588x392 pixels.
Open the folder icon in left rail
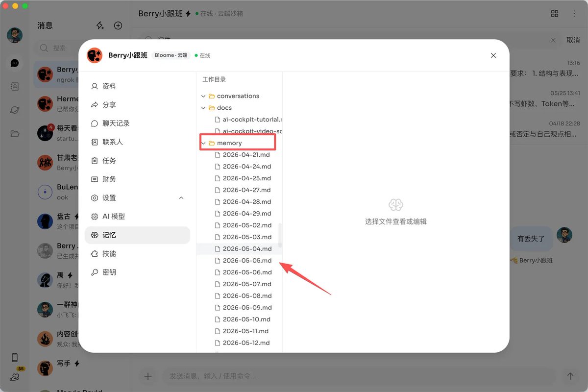pyautogui.click(x=15, y=134)
